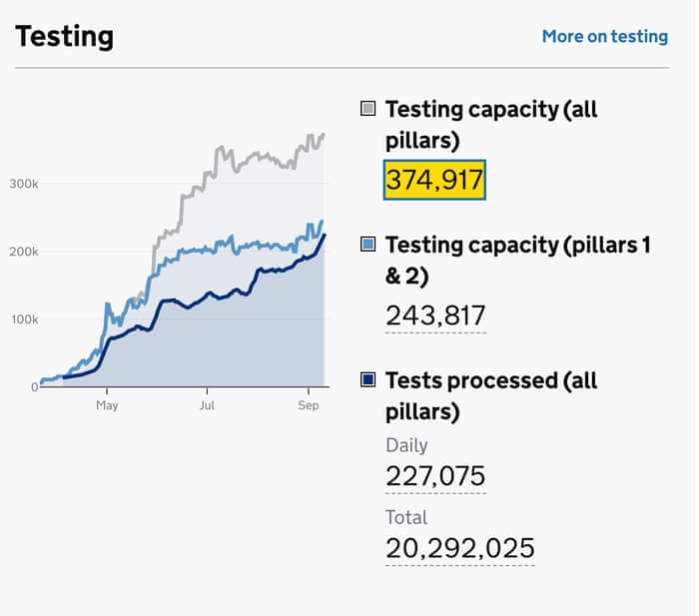This screenshot has height=616, width=699.
Task: Click the Daily label under tests processed
Action: click(x=406, y=445)
